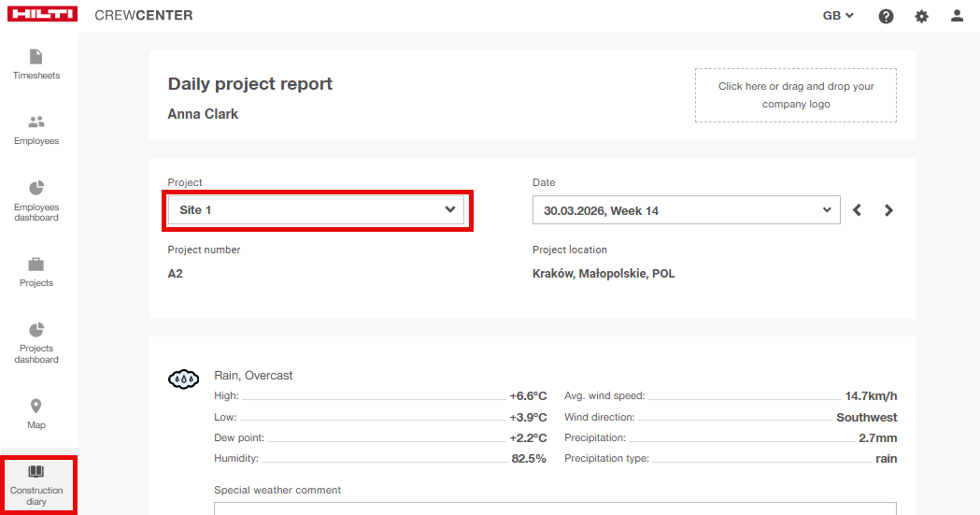This screenshot has width=980, height=515.
Task: Go to the previous date with left arrow
Action: (858, 210)
